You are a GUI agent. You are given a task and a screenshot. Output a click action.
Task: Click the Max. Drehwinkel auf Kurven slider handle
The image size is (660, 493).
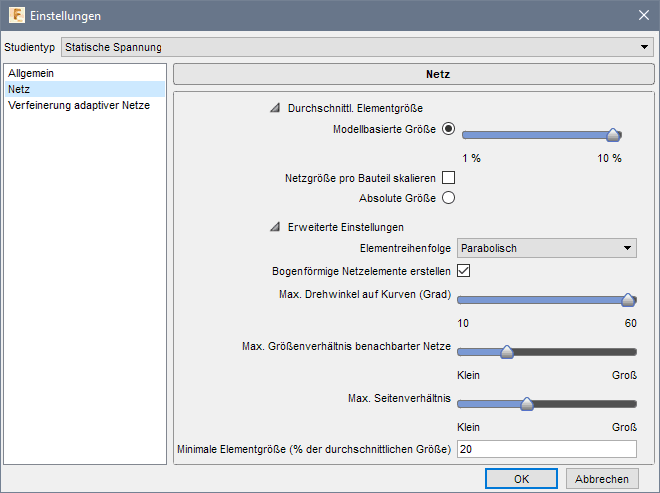coord(628,300)
